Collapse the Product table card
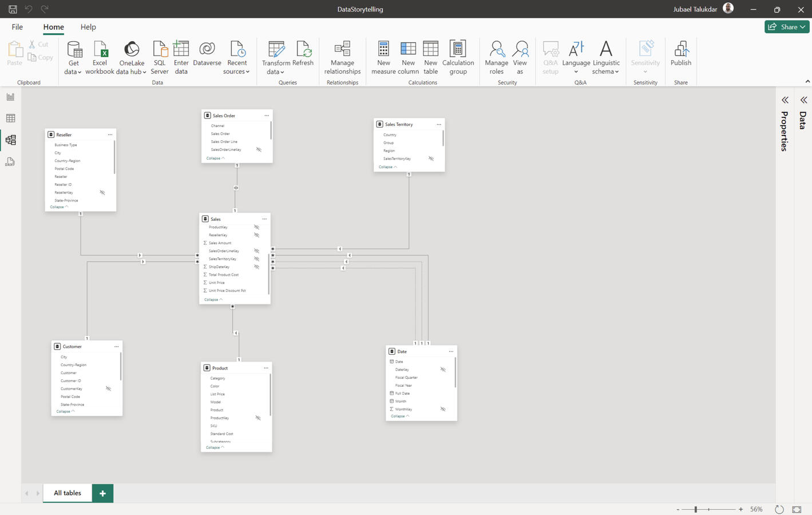Image resolution: width=812 pixels, height=515 pixels. click(x=215, y=447)
